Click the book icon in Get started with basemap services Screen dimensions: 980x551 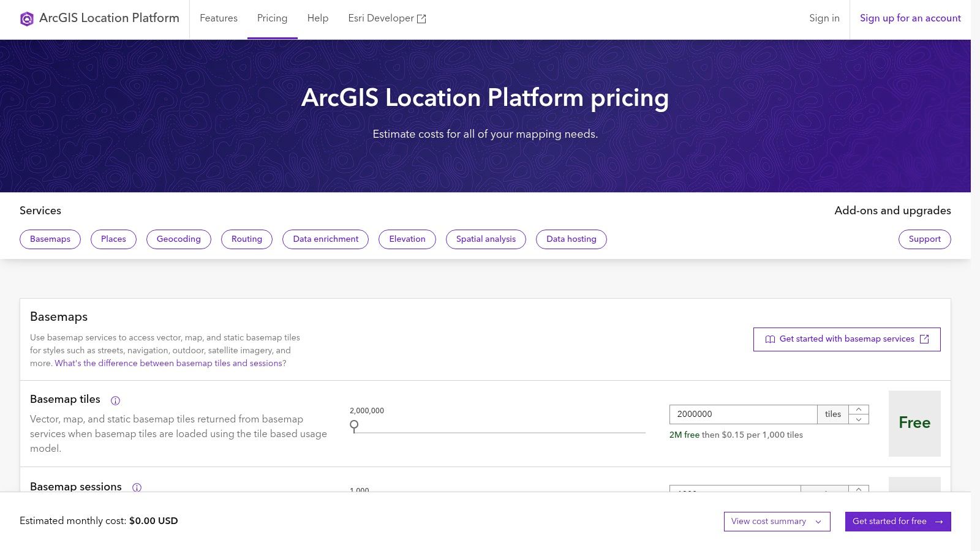click(x=770, y=339)
